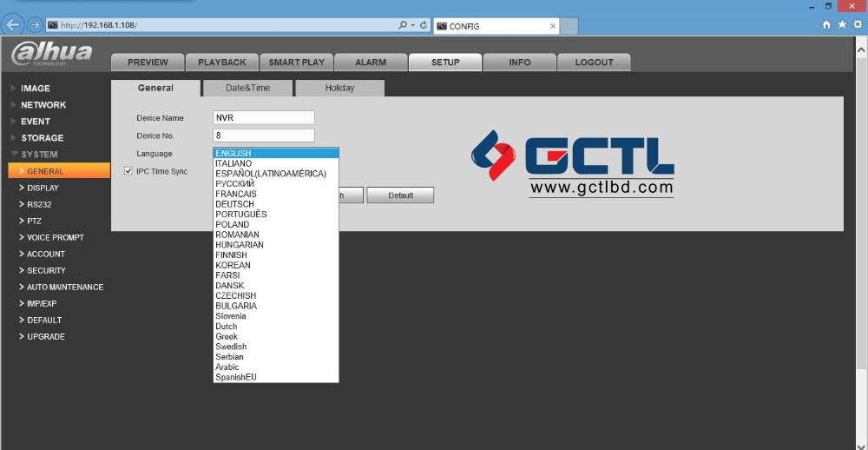This screenshot has height=450, width=868.
Task: Click the address bar search magnifier icon
Action: point(403,25)
